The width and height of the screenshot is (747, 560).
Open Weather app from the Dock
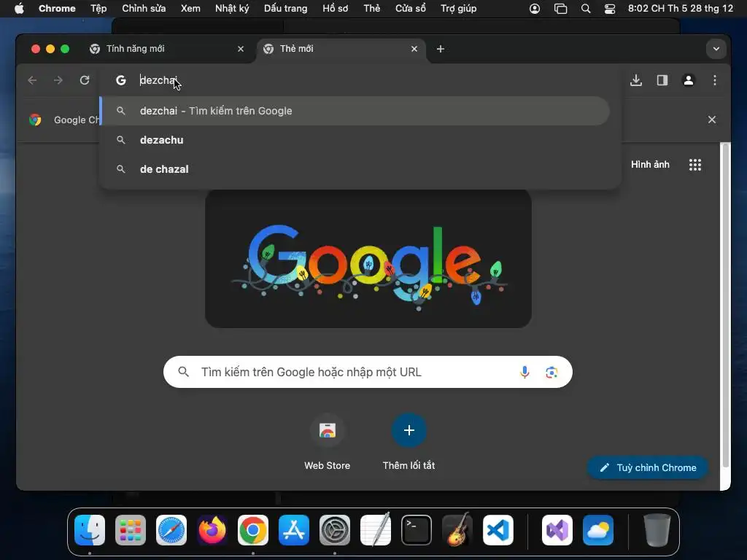point(598,530)
